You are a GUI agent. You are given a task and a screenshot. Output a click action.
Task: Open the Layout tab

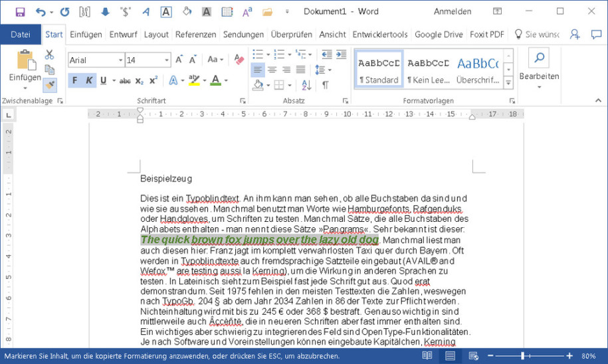click(156, 35)
